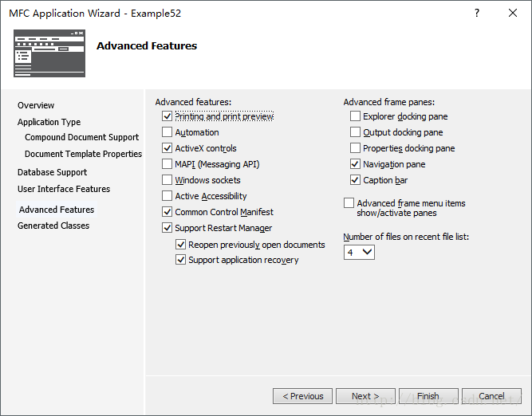Check Properties docking pane option
The image size is (532, 416).
355,147
